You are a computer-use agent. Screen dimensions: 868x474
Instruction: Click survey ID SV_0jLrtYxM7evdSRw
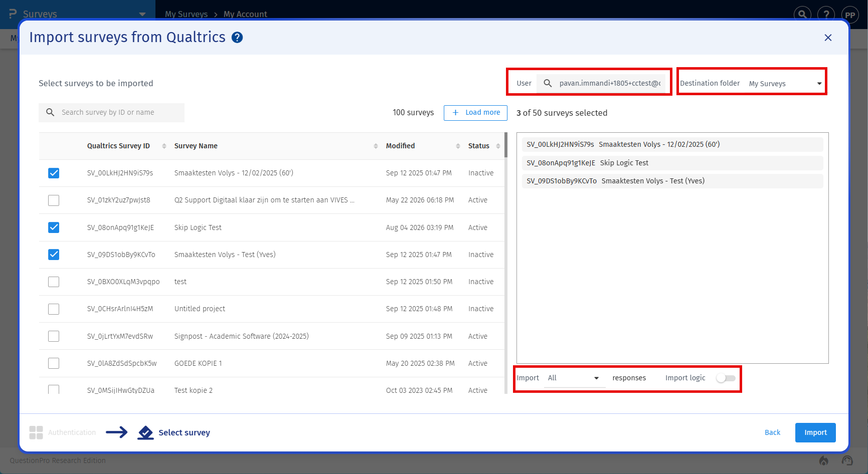click(120, 336)
